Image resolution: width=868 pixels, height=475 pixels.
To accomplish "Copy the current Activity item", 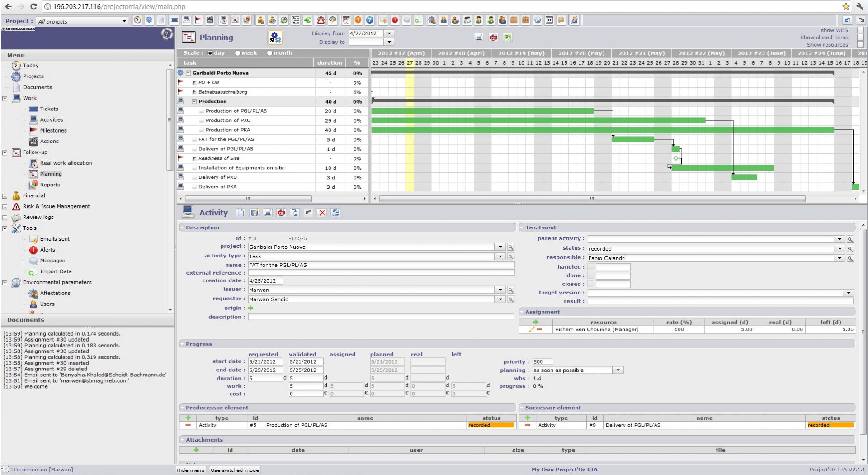I will pyautogui.click(x=295, y=213).
